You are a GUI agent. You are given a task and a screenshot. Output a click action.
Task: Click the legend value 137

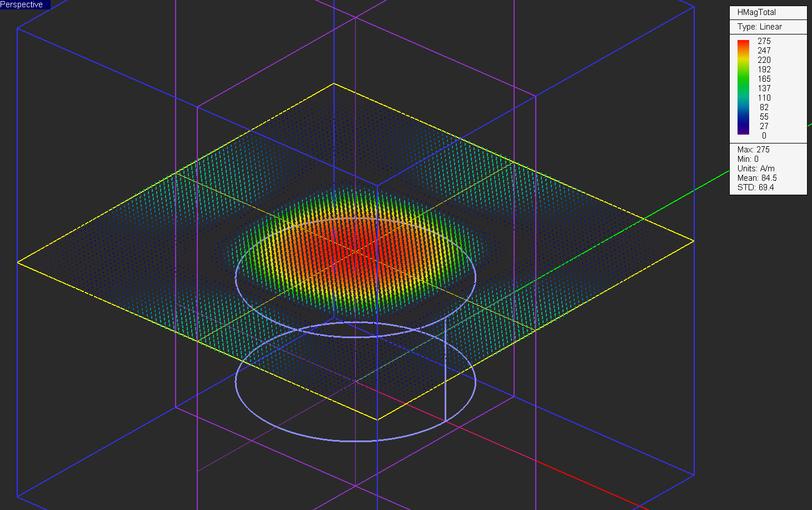[x=764, y=88]
